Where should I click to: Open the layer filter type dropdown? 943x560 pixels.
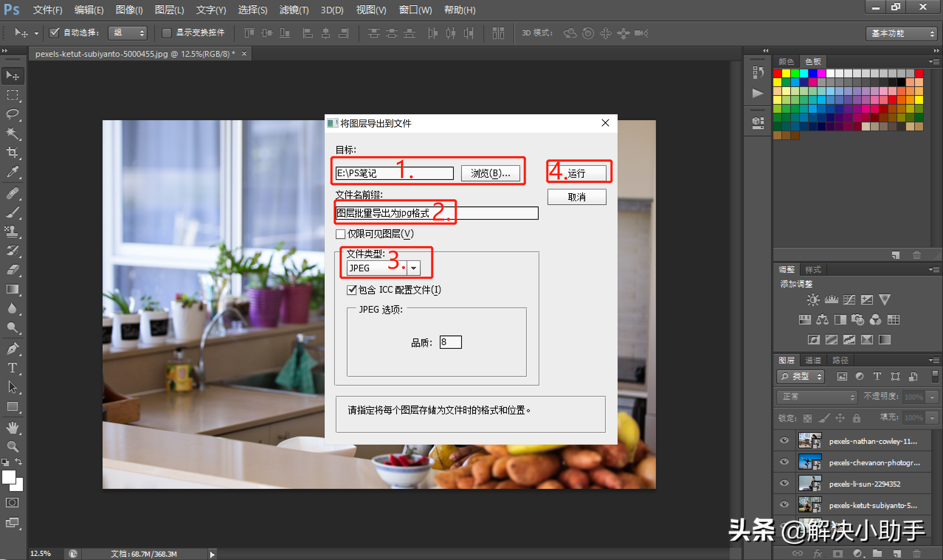[800, 377]
